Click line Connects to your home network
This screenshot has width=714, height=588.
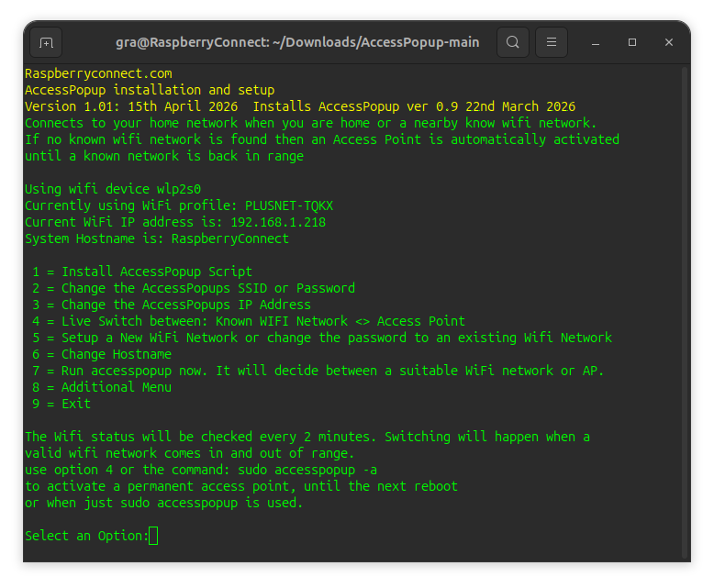click(x=310, y=123)
